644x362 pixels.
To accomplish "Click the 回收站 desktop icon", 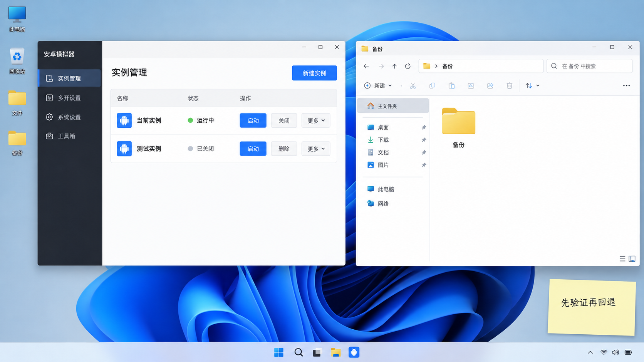I will [17, 61].
